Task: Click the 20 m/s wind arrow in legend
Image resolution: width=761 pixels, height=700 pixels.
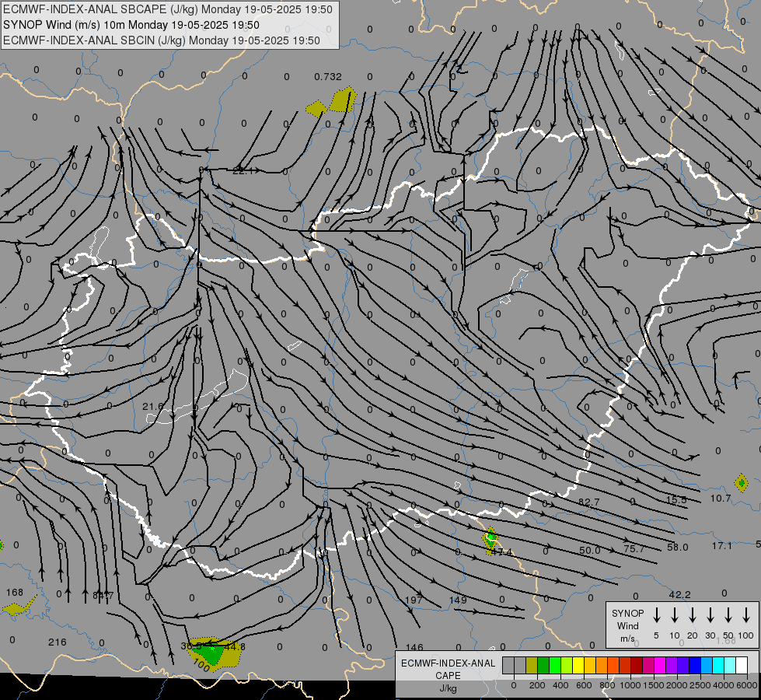Action: click(692, 614)
